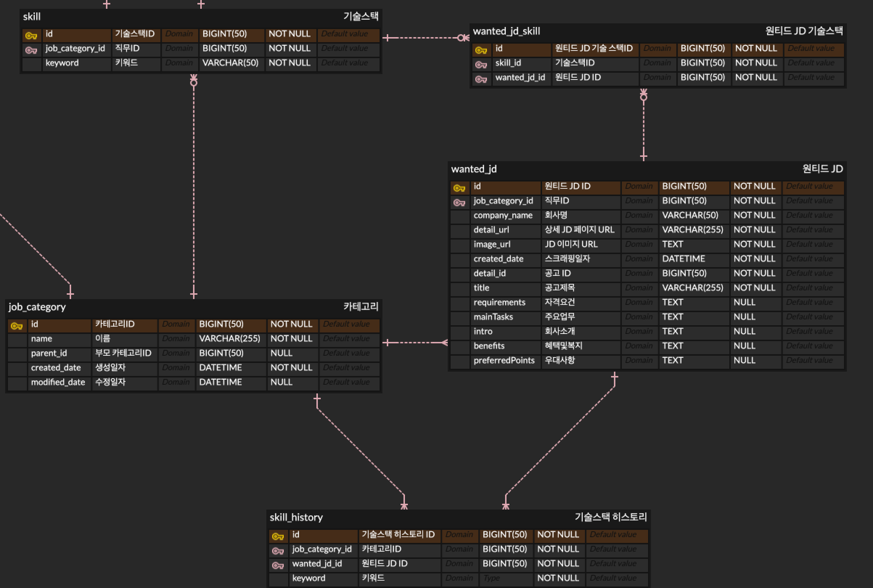This screenshot has height=588, width=873.
Task: Select relationship line from wanted_jd_skill to wanted_jd
Action: point(643,124)
